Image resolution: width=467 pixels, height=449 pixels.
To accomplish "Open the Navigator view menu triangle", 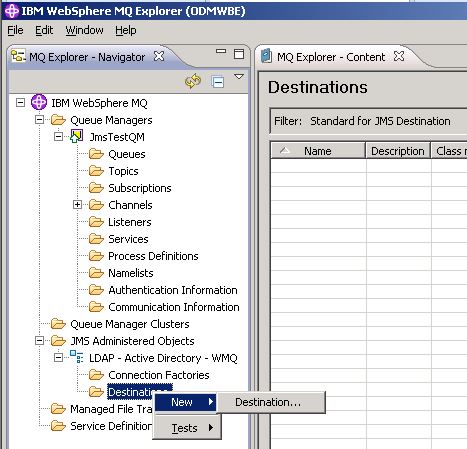I will [x=239, y=77].
